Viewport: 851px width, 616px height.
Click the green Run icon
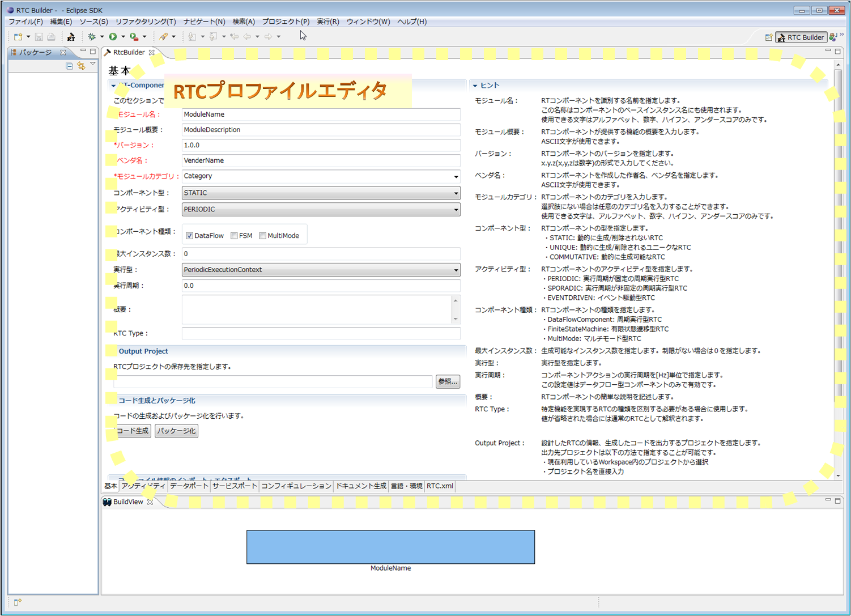pos(113,37)
